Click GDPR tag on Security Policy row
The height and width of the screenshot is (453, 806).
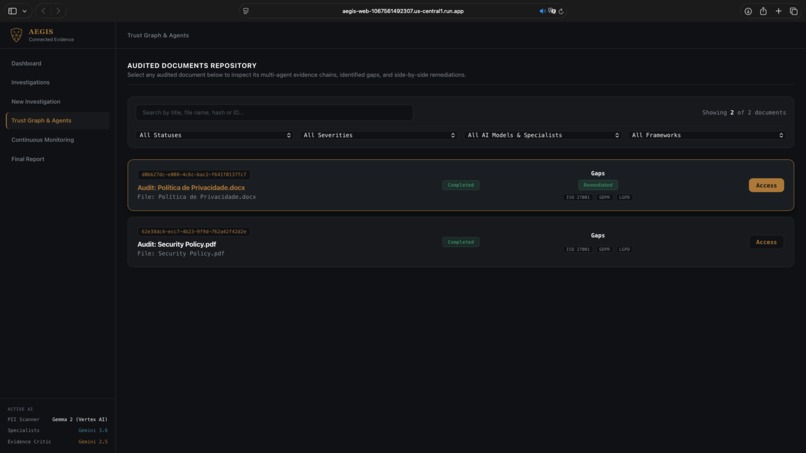click(x=604, y=249)
